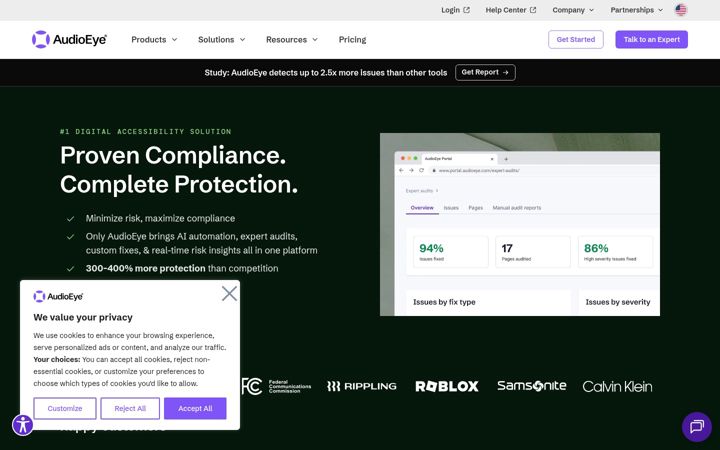This screenshot has width=720, height=450.
Task: Expand the Resources menu
Action: (x=292, y=39)
